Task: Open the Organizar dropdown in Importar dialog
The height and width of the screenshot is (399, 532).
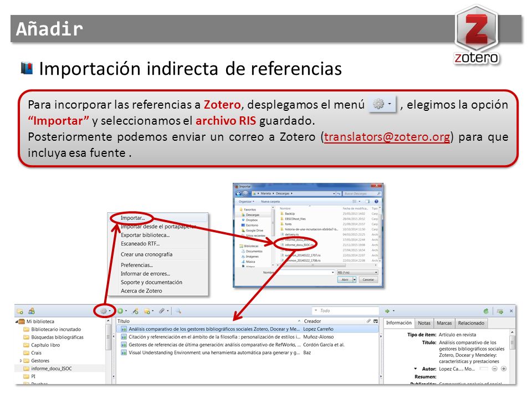Action: tap(246, 202)
